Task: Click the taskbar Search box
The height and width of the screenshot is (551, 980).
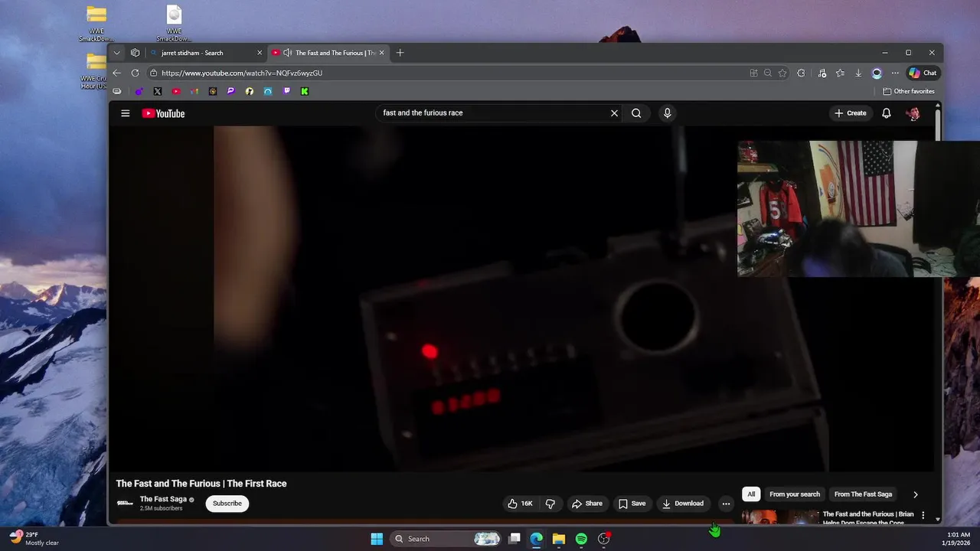Action: pos(446,539)
